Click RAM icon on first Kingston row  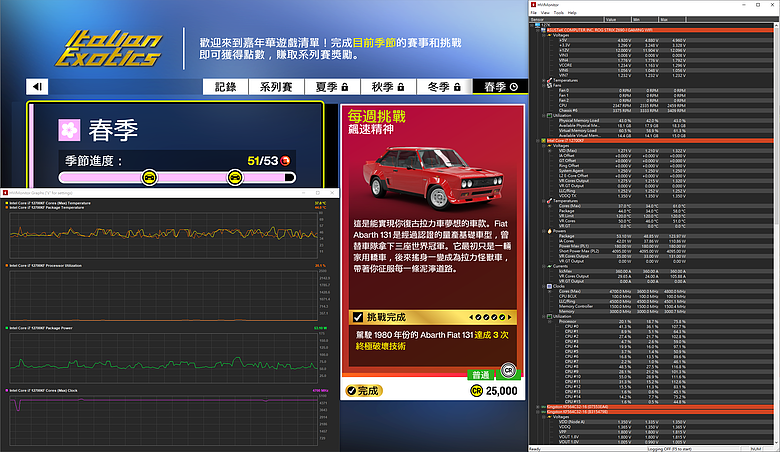tap(544, 407)
